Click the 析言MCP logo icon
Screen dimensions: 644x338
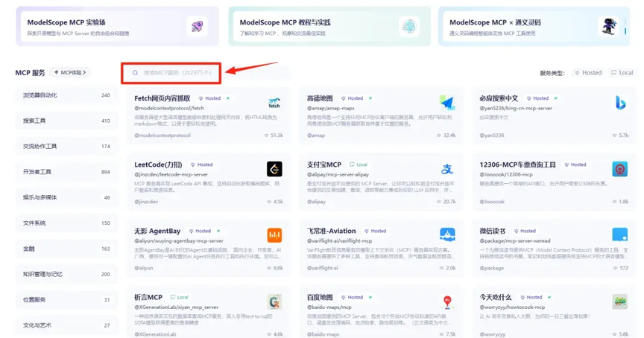click(x=274, y=302)
